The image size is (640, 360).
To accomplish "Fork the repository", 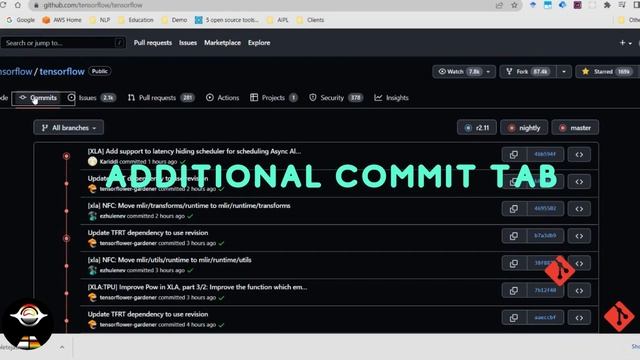I will [x=528, y=71].
